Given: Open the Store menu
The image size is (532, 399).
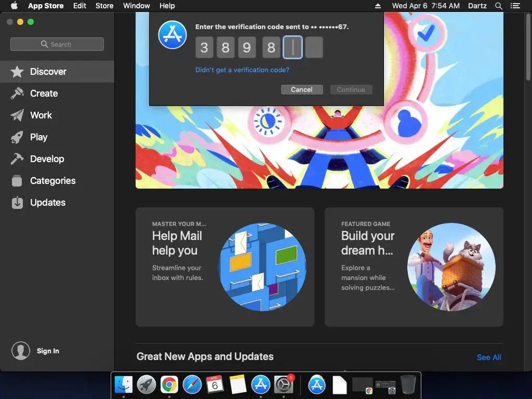Looking at the screenshot, I should coord(104,6).
